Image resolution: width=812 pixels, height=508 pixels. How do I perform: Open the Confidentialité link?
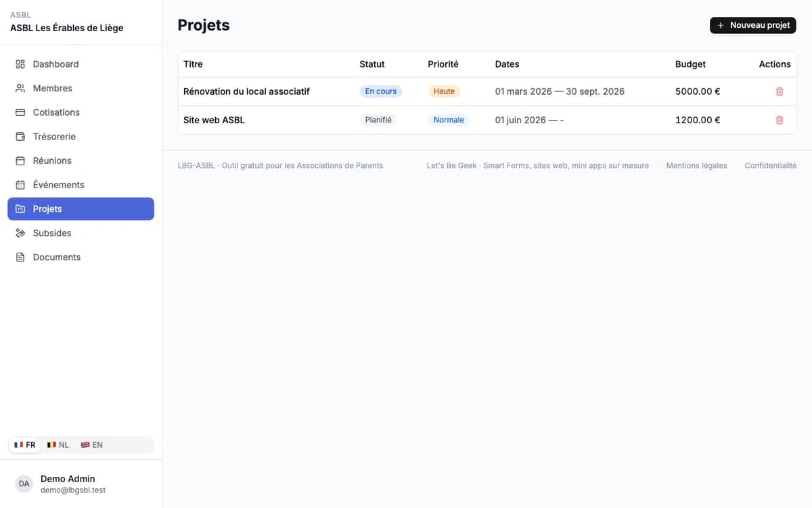click(770, 165)
